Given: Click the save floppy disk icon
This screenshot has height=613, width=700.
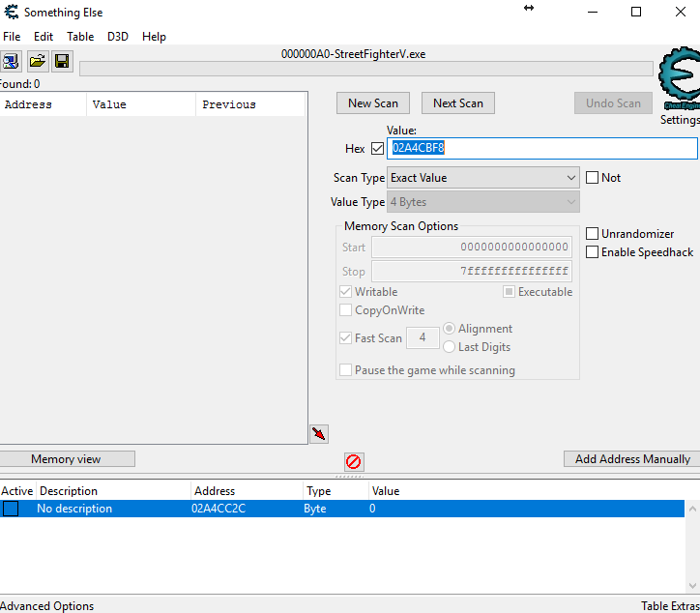Looking at the screenshot, I should 62,62.
